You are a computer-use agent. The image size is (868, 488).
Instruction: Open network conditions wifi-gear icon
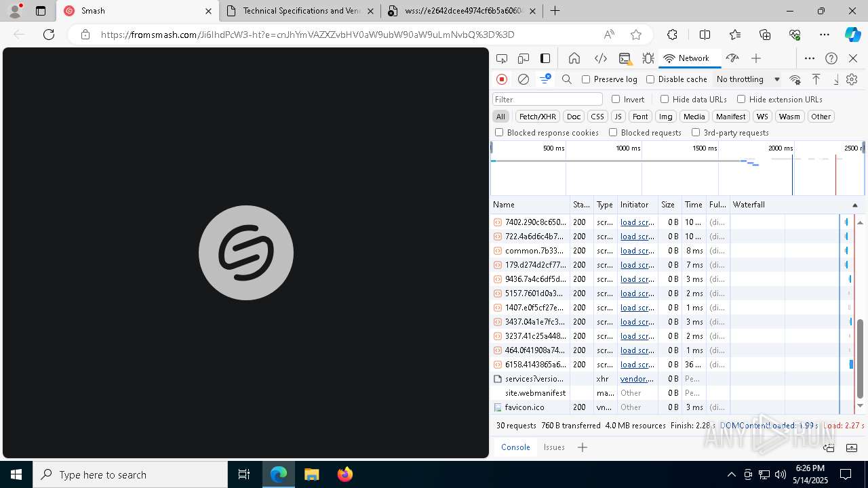tap(795, 79)
